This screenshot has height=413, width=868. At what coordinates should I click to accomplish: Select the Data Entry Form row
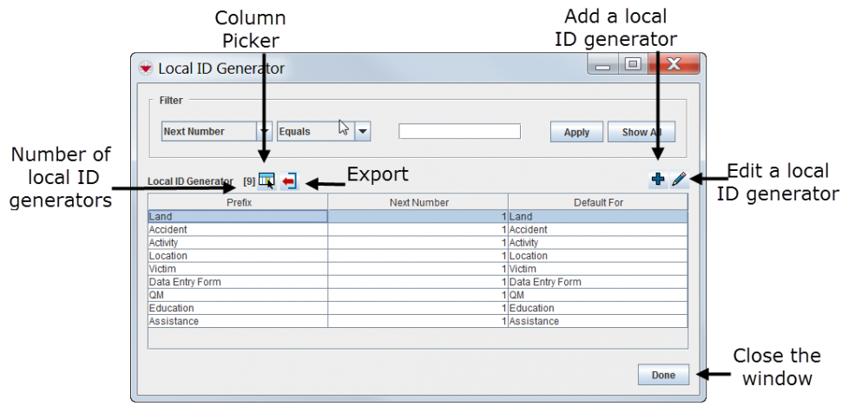pos(237,282)
